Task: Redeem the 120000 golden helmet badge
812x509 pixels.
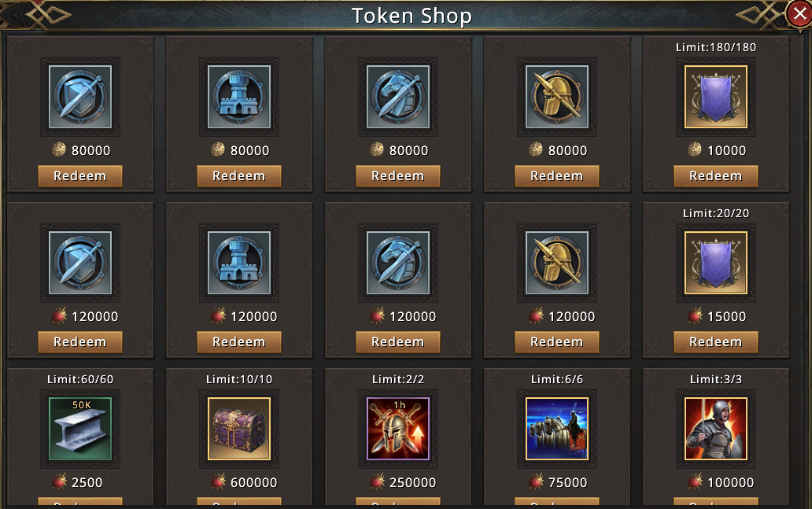Action: pyautogui.click(x=557, y=342)
